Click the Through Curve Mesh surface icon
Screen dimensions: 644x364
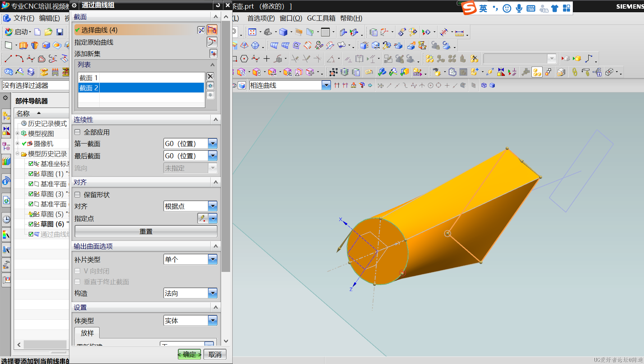(285, 45)
